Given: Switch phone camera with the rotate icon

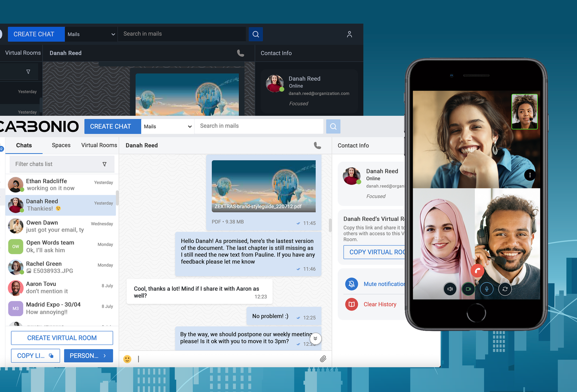Looking at the screenshot, I should pos(505,289).
